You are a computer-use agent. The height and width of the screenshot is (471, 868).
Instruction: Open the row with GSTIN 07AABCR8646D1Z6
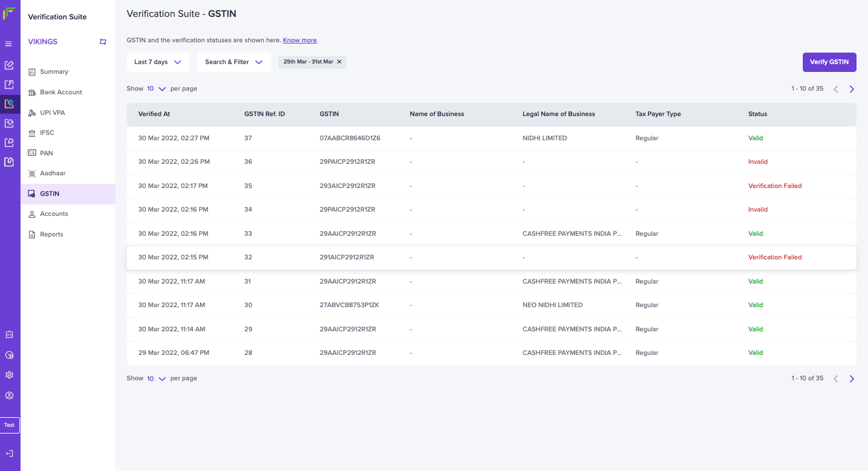(x=492, y=138)
